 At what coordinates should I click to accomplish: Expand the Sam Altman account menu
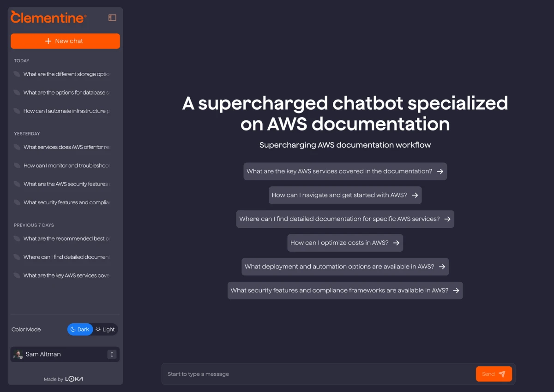pyautogui.click(x=112, y=354)
